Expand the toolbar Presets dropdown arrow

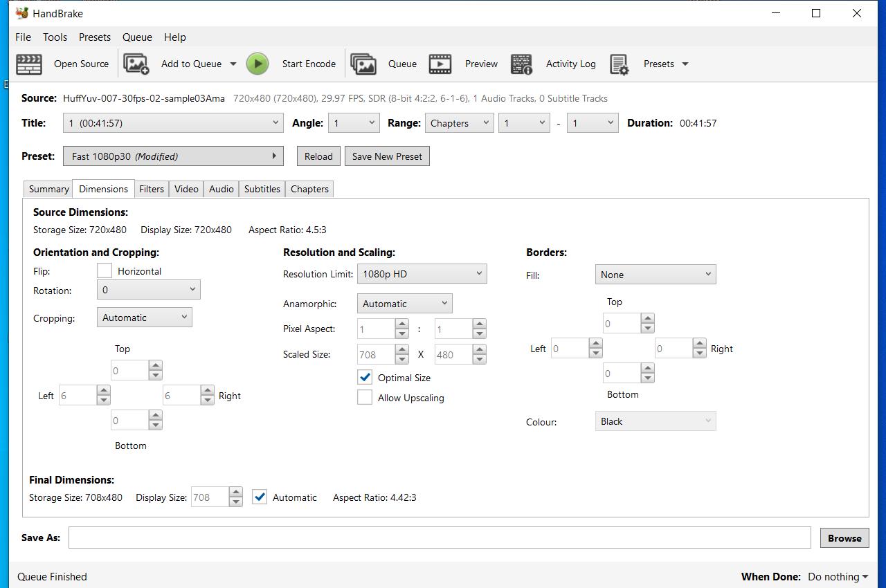pos(685,64)
